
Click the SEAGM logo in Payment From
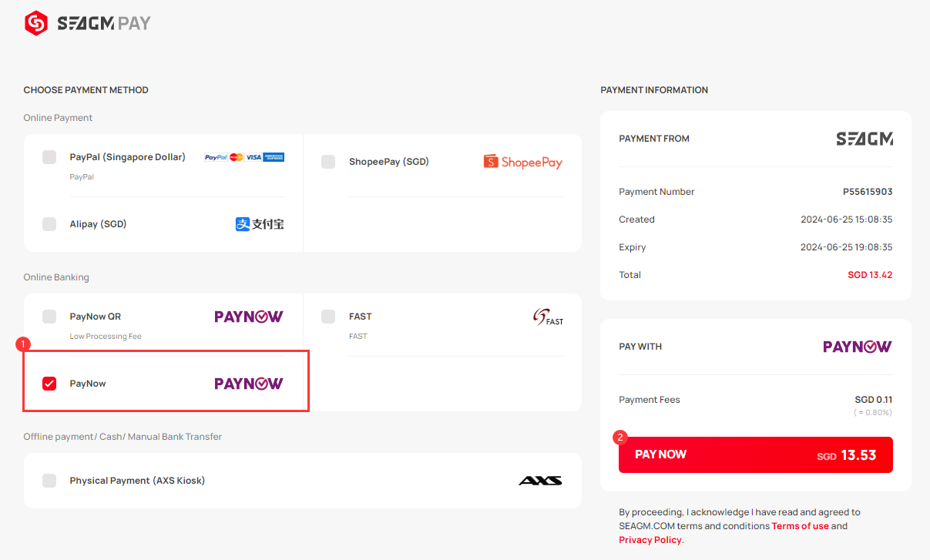pyautogui.click(x=865, y=139)
